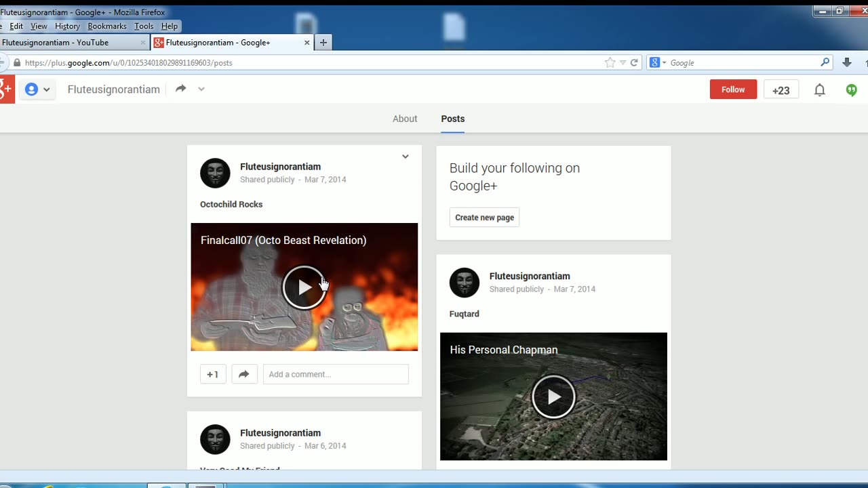Click the Mar 7, 2014 date on Fuqtard post
This screenshot has height=488, width=868.
click(574, 289)
